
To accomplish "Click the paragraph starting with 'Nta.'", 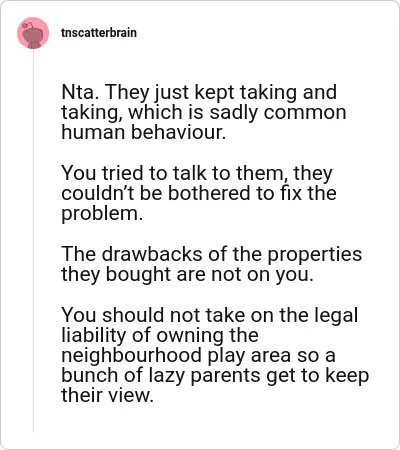I will 204,112.
